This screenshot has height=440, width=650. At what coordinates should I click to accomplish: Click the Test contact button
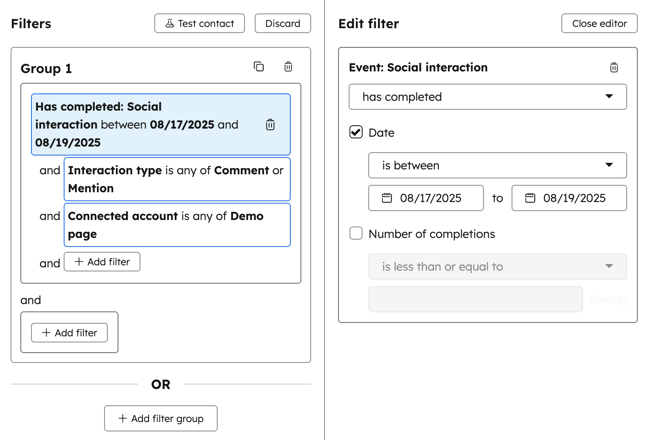199,23
